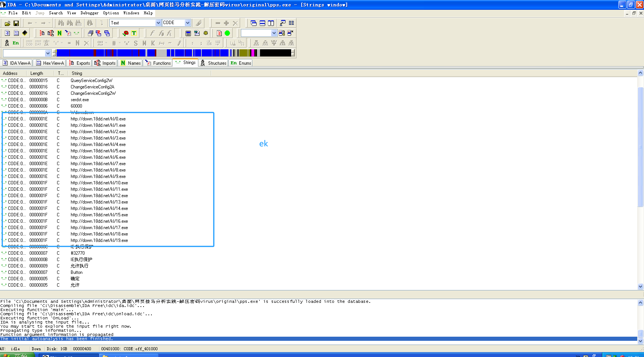Open the dropdown left of navigation band

point(48,53)
